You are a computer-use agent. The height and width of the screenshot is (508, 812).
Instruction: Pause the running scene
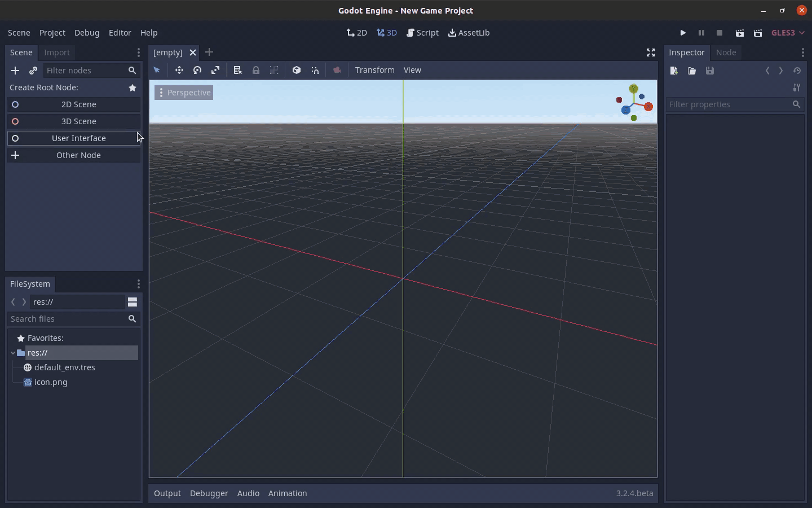point(701,33)
